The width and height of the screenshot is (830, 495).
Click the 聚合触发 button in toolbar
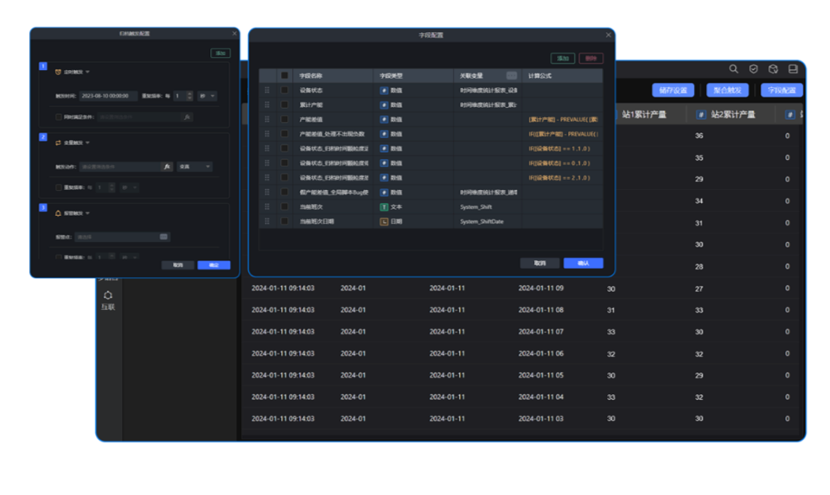(729, 90)
